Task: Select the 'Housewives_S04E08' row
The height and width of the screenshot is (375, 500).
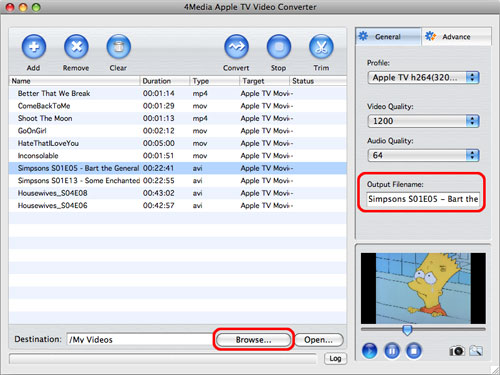Action: pyautogui.click(x=178, y=193)
